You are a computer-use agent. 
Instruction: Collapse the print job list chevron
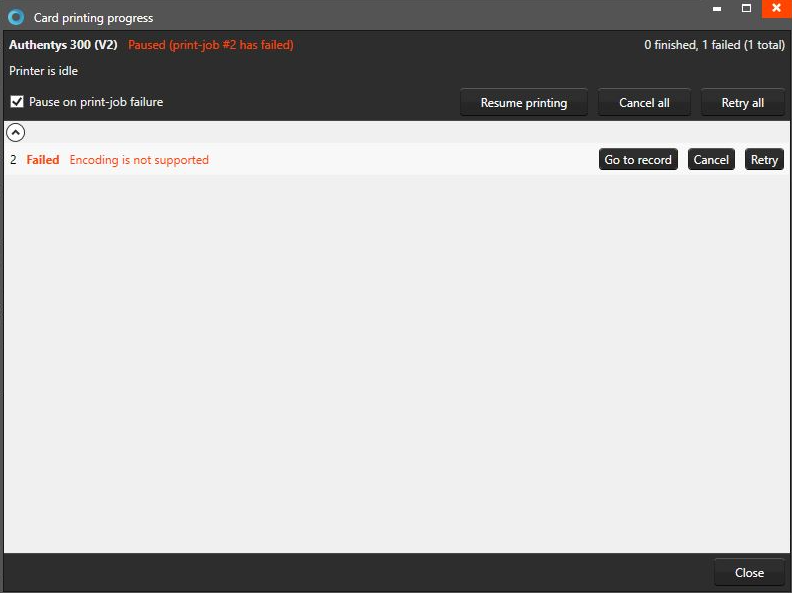click(x=16, y=132)
